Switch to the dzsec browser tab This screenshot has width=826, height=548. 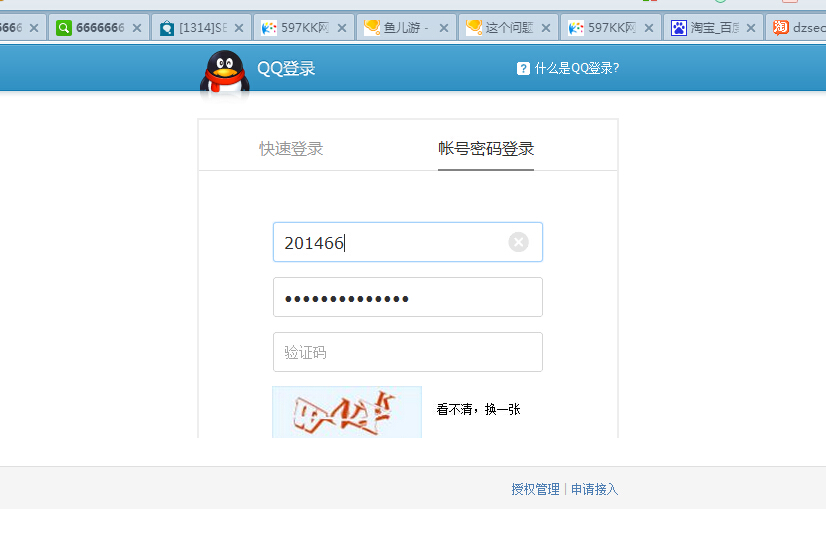[x=796, y=27]
